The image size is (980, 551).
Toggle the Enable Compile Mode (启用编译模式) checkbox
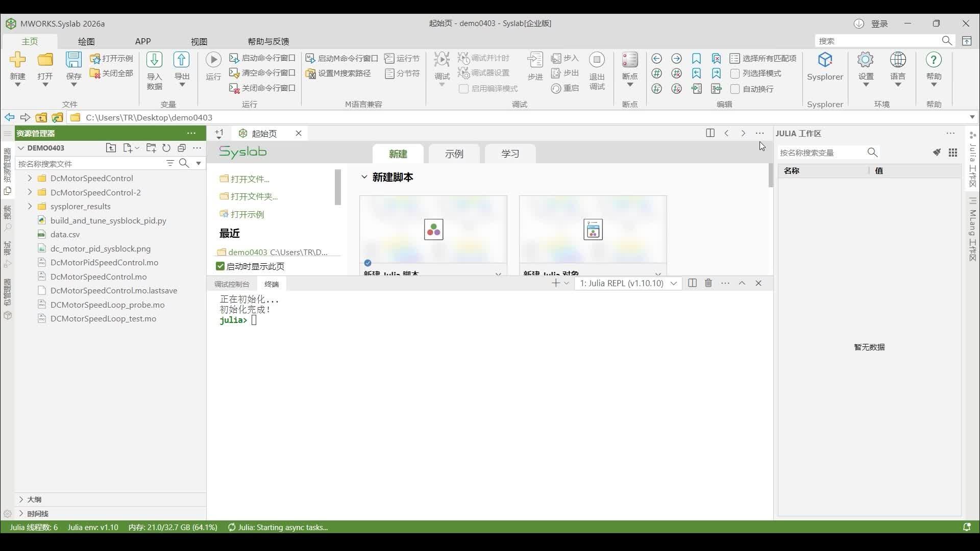[463, 89]
